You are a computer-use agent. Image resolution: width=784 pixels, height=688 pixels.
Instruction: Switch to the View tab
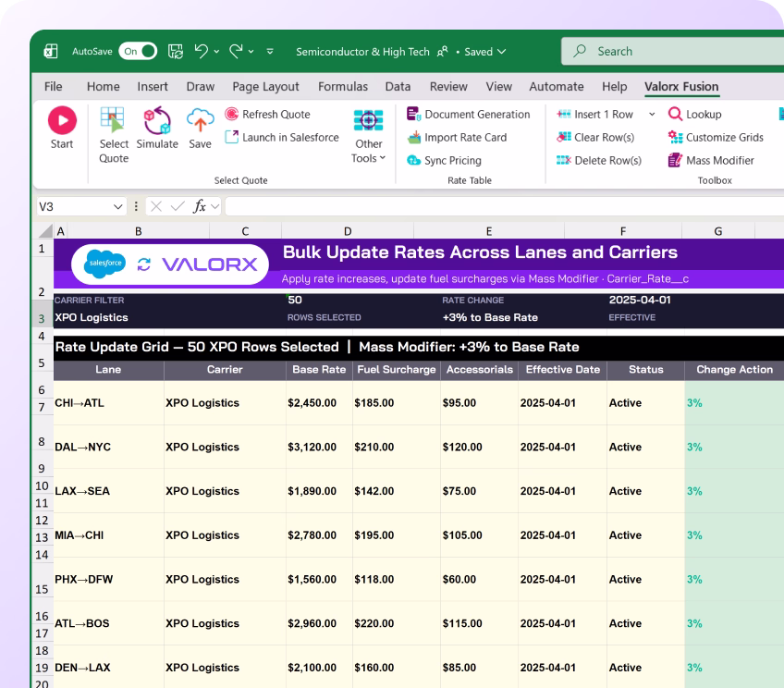pos(498,87)
